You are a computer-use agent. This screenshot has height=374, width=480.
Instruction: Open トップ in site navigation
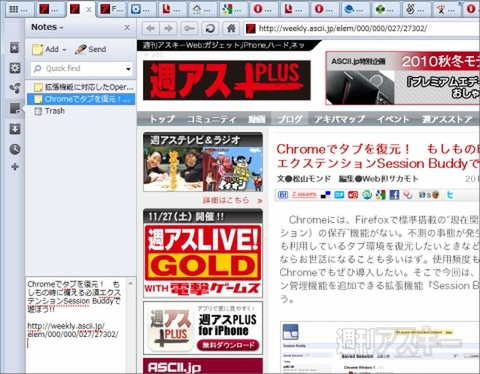point(162,119)
